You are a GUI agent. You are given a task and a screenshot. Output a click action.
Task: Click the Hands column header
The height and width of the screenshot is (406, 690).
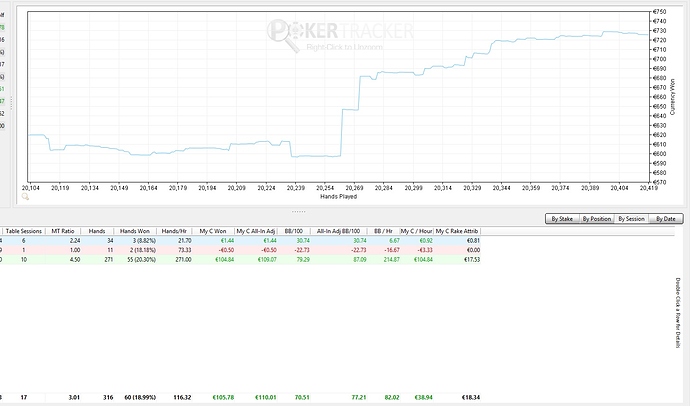click(97, 231)
